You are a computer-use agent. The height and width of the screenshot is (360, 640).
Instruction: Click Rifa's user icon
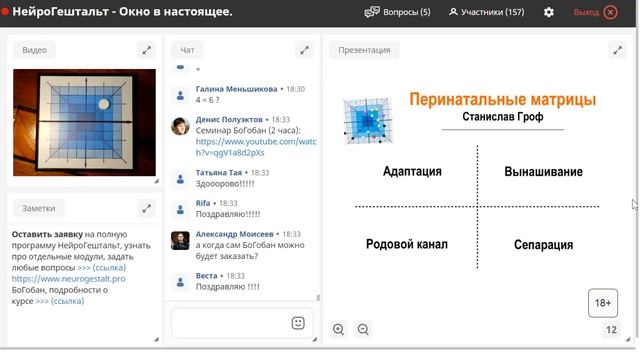point(180,210)
